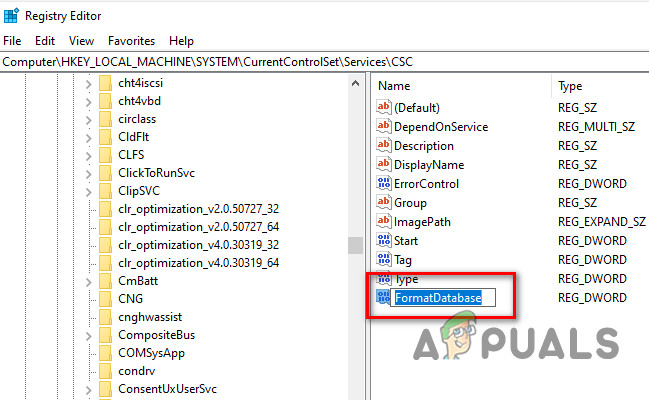Select the COMSysApp folder icon
This screenshot has height=400, width=649.
point(105,353)
